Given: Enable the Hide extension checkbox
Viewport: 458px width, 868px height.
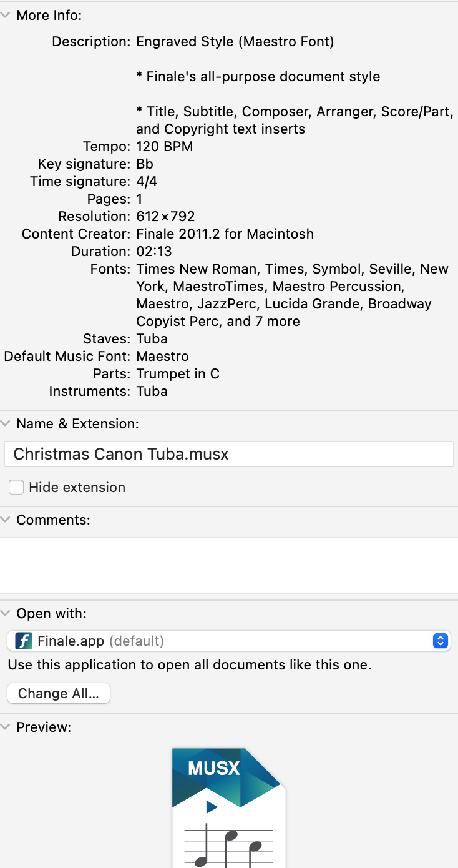Looking at the screenshot, I should pos(17,488).
